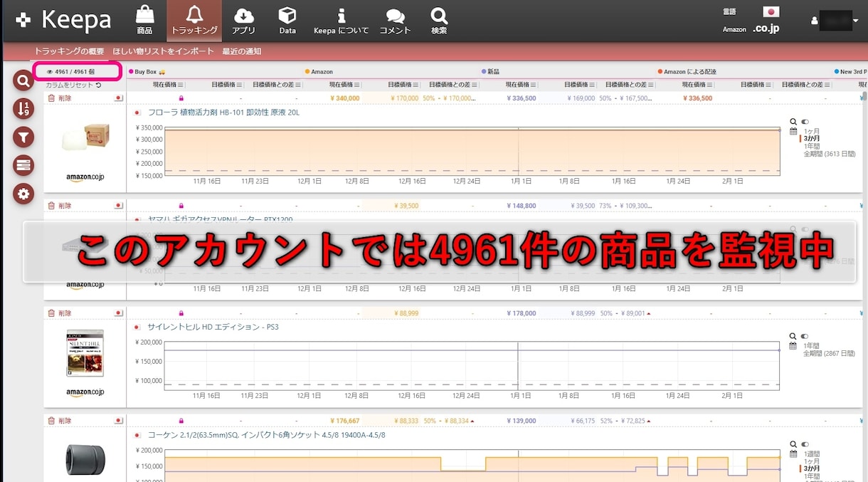Click the Japan flag on the HB-101 row
Screen dimensions: 868x482
119,98
